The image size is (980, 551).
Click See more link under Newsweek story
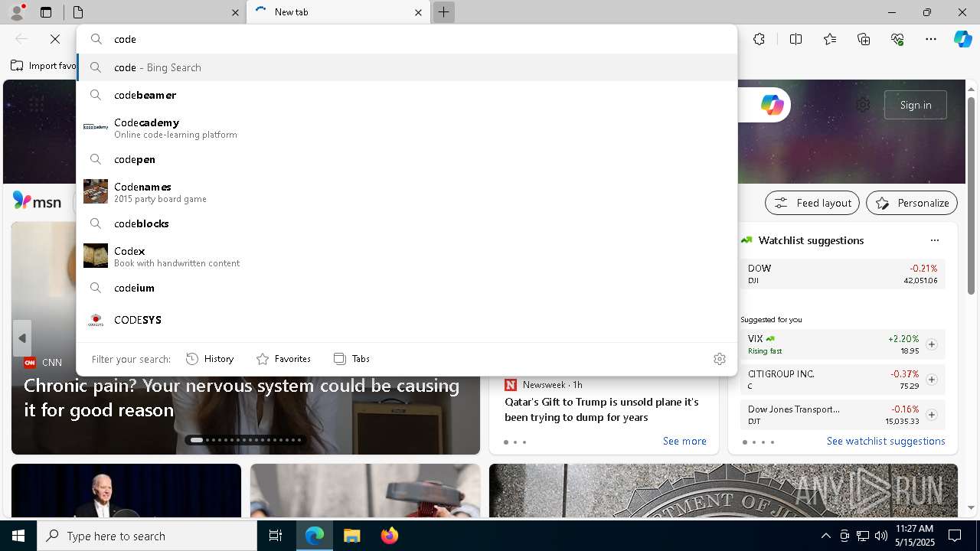point(684,441)
